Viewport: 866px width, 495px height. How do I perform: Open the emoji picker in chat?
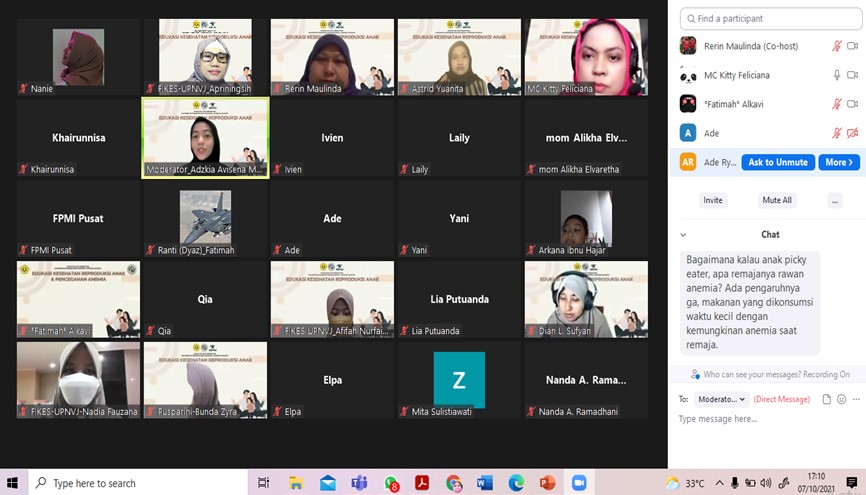841,399
